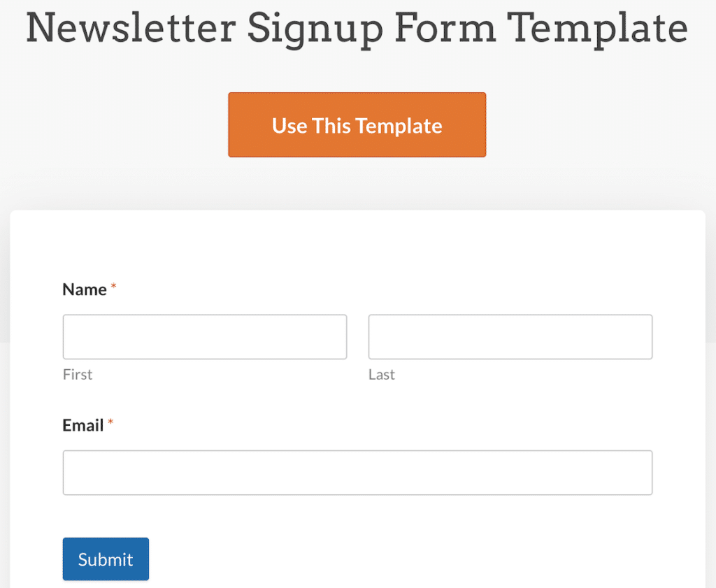Click the First sublabel below the name box
Image resolution: width=716 pixels, height=588 pixels.
pos(77,374)
